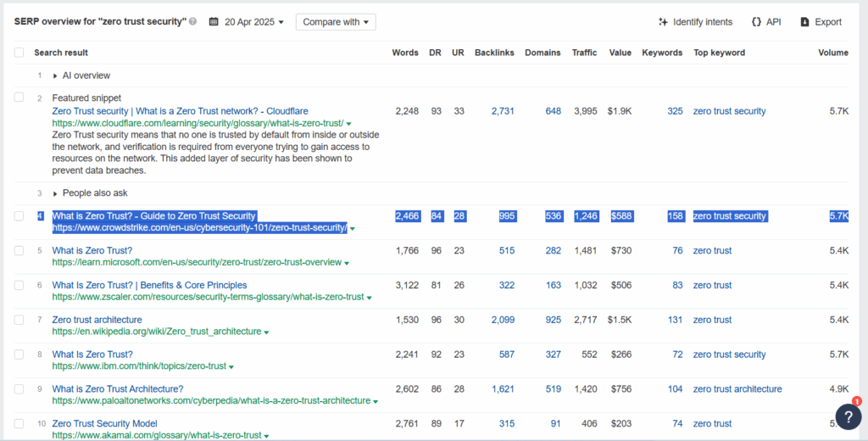Click the Keywords column header
868x441 pixels.
point(662,53)
